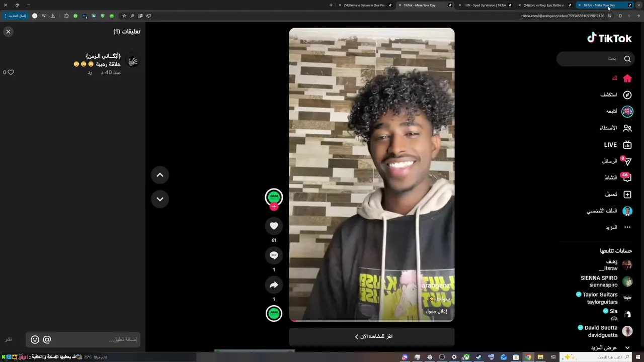Like the comment by أنكـاني الـزمن
The width and height of the screenshot is (644, 362).
[11, 72]
